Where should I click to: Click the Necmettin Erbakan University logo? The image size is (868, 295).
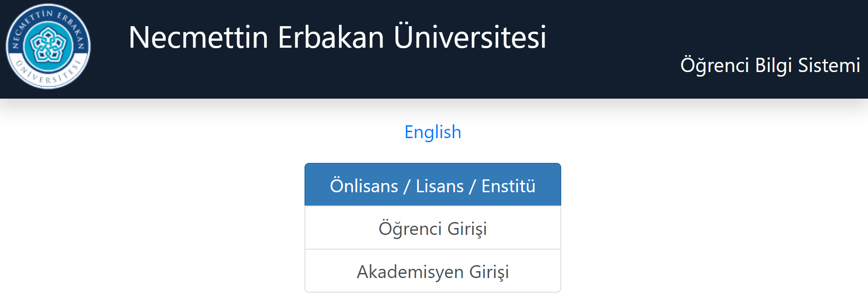48,46
